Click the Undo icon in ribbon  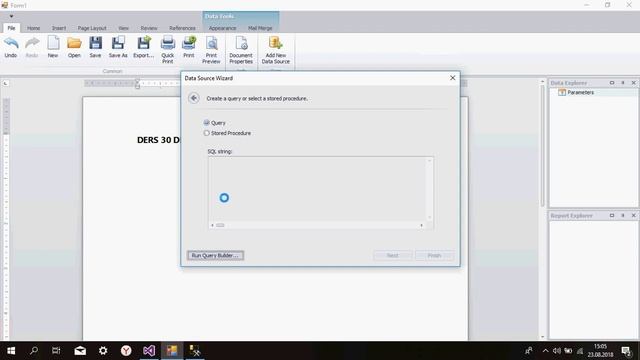coord(11,47)
